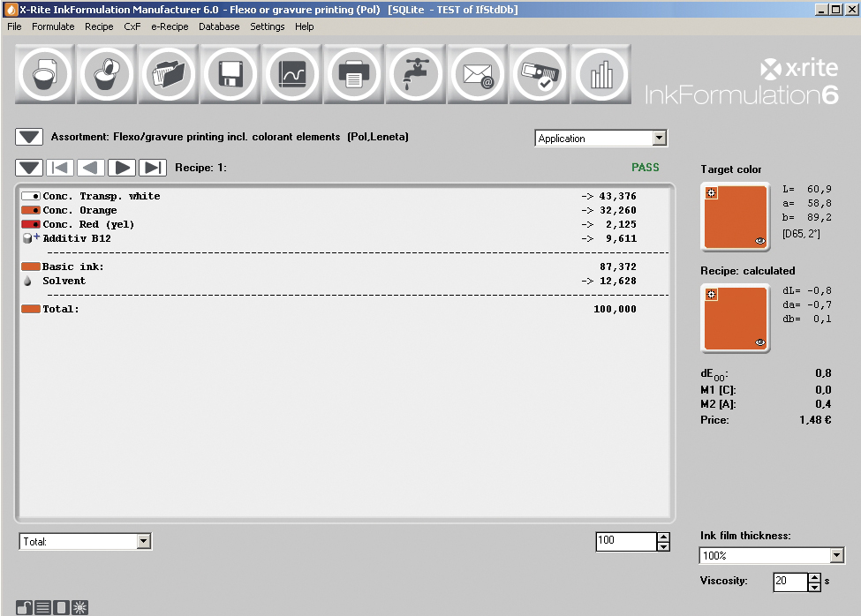The image size is (861, 616).
Task: Open the Application dropdown
Action: [658, 138]
